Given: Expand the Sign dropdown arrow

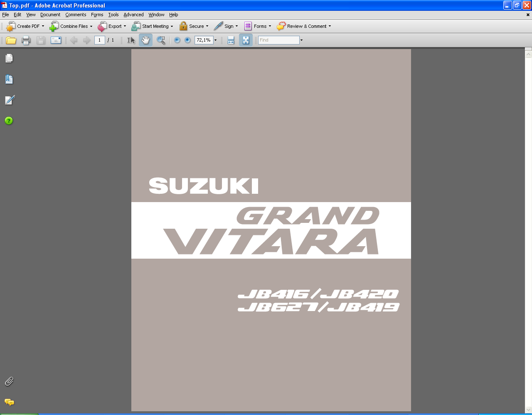Looking at the screenshot, I should click(236, 26).
